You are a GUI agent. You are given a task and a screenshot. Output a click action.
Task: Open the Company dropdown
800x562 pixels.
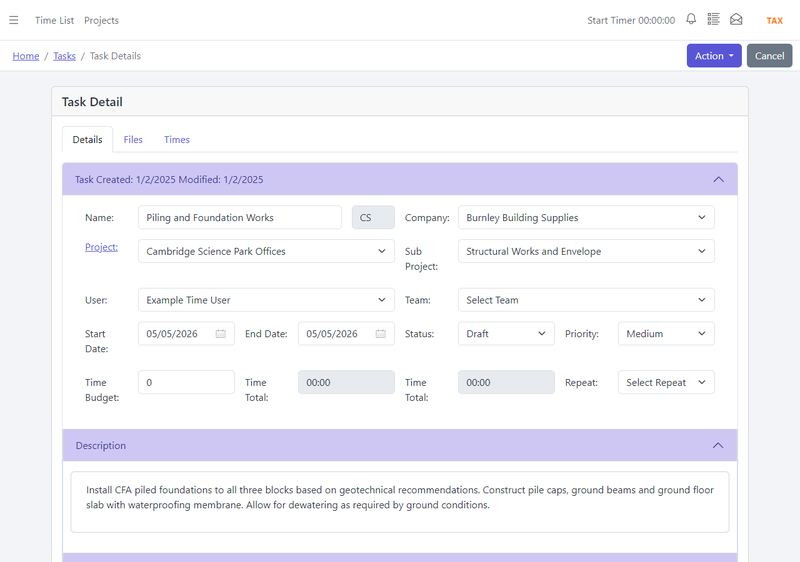(x=586, y=218)
